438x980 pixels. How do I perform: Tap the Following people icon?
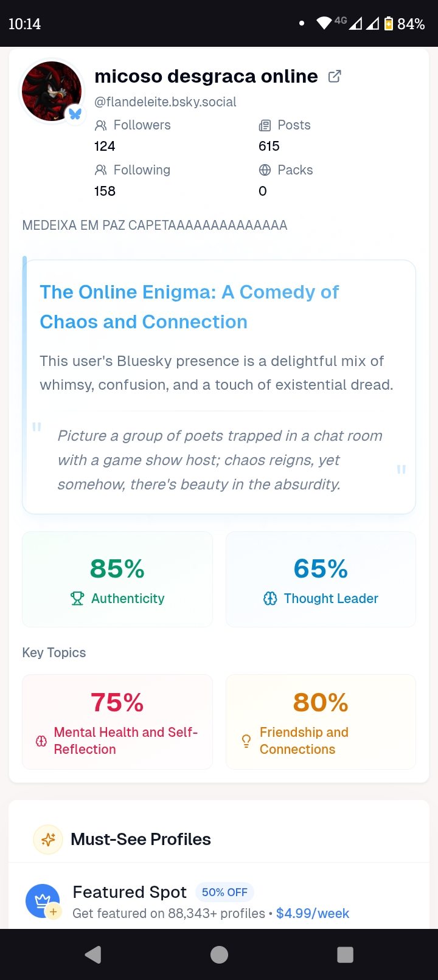pos(100,170)
